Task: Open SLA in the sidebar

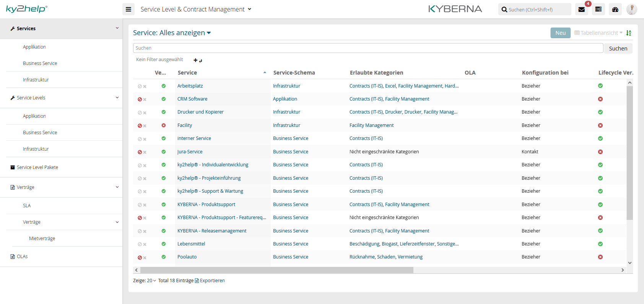Action: [27, 206]
